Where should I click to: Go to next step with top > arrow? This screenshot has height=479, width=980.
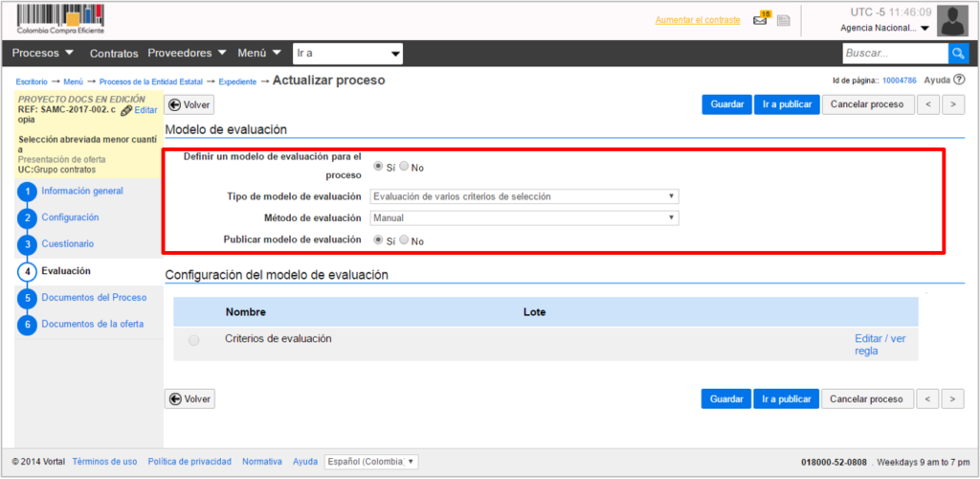pos(952,104)
